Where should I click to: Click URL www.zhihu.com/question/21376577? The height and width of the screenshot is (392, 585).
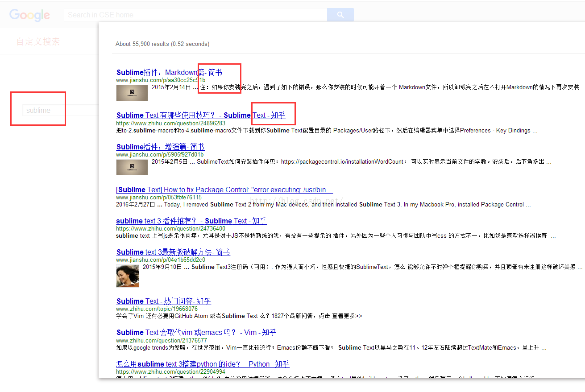coord(162,340)
